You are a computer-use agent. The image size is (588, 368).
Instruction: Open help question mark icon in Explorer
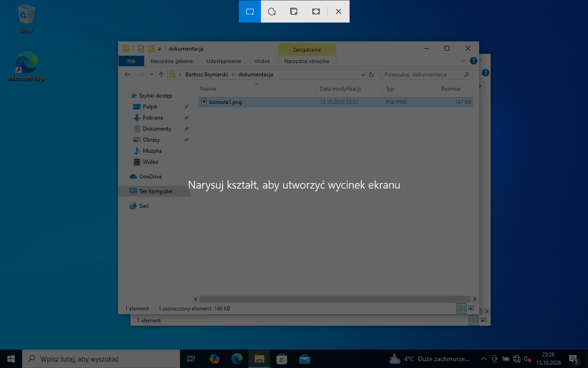coord(473,61)
